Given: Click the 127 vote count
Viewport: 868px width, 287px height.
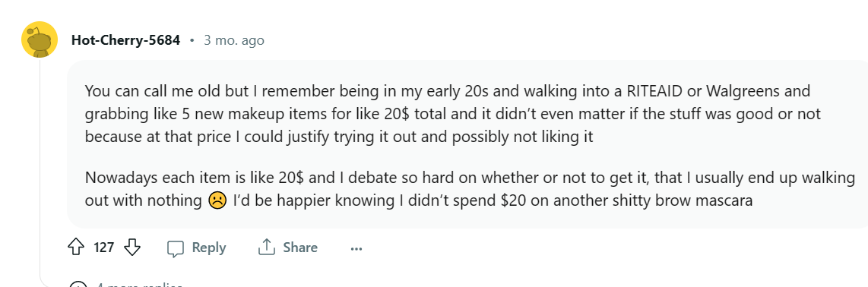Looking at the screenshot, I should [x=103, y=248].
